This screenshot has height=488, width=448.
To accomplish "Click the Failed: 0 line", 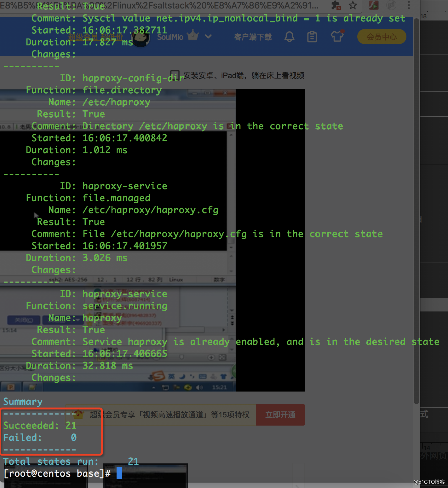I will (x=40, y=438).
